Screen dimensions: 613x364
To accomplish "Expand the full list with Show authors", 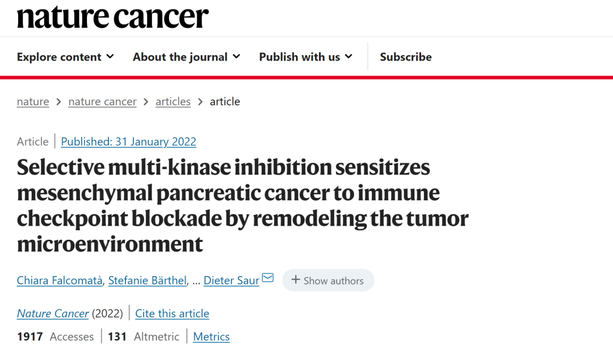I will [x=329, y=280].
